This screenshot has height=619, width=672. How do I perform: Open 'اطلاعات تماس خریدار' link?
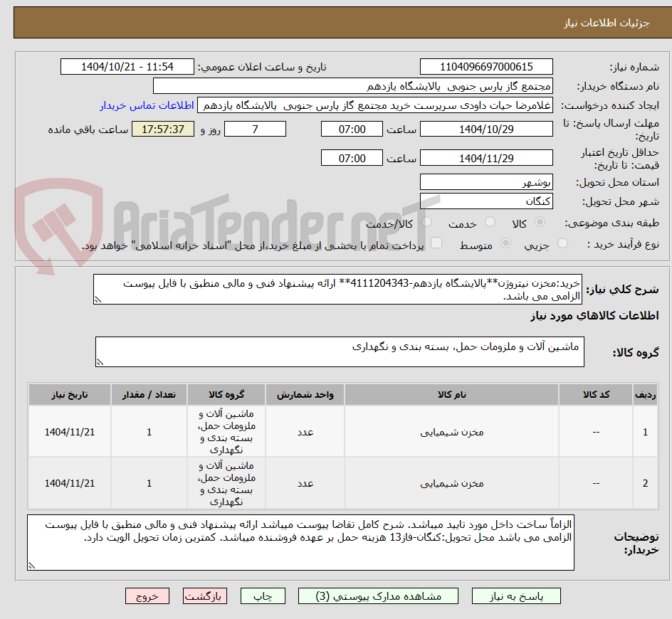pyautogui.click(x=147, y=105)
